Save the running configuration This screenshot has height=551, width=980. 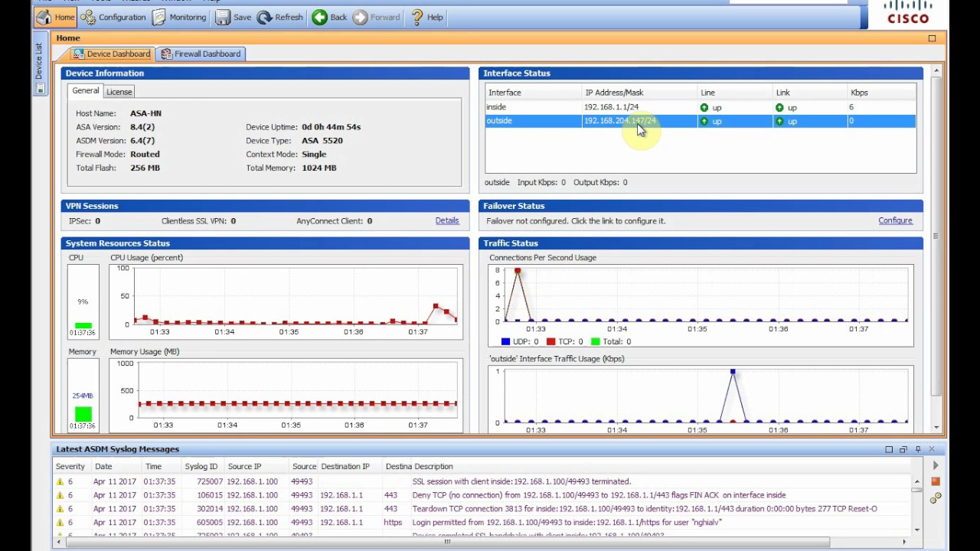[x=234, y=17]
